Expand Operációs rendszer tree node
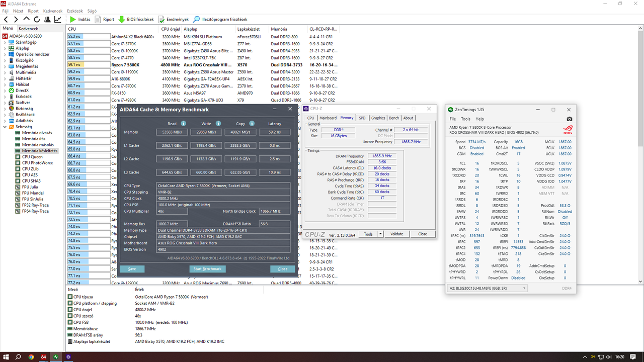The image size is (644, 362). click(5, 54)
